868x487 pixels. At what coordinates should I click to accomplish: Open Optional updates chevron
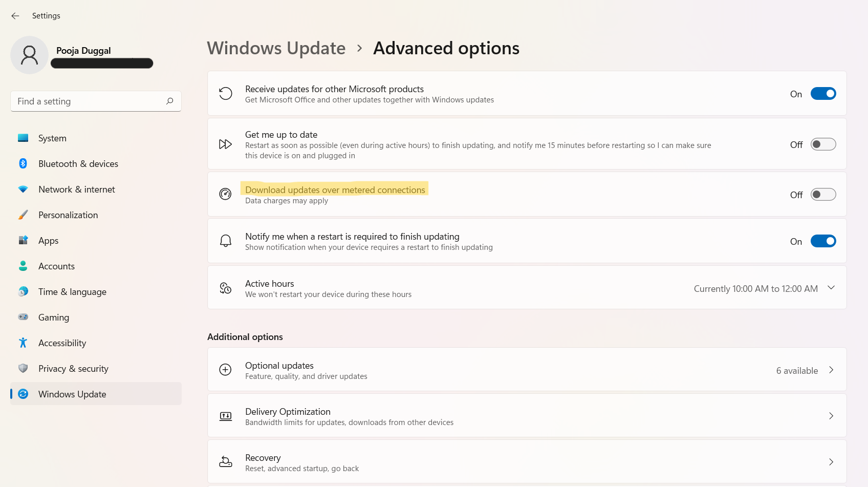[831, 370]
